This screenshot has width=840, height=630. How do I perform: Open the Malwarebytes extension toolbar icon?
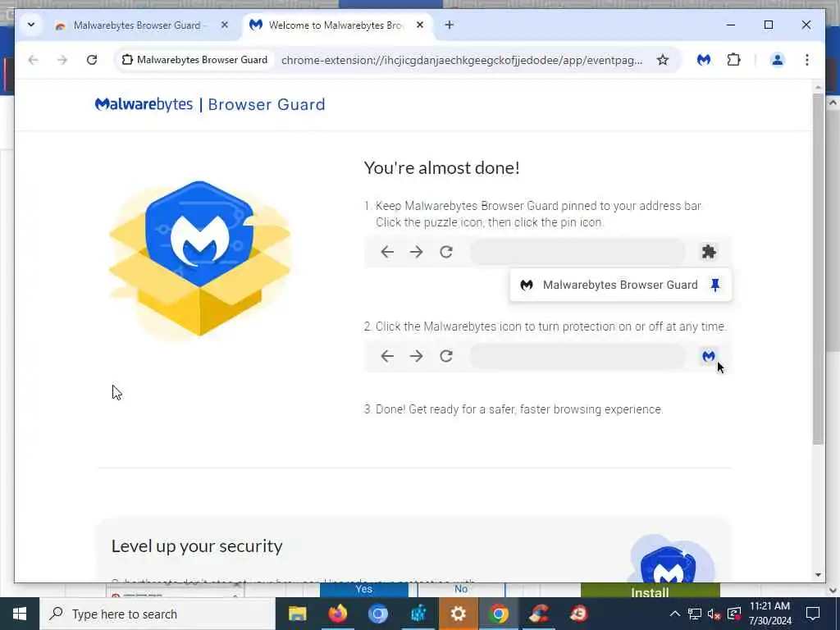click(x=704, y=60)
